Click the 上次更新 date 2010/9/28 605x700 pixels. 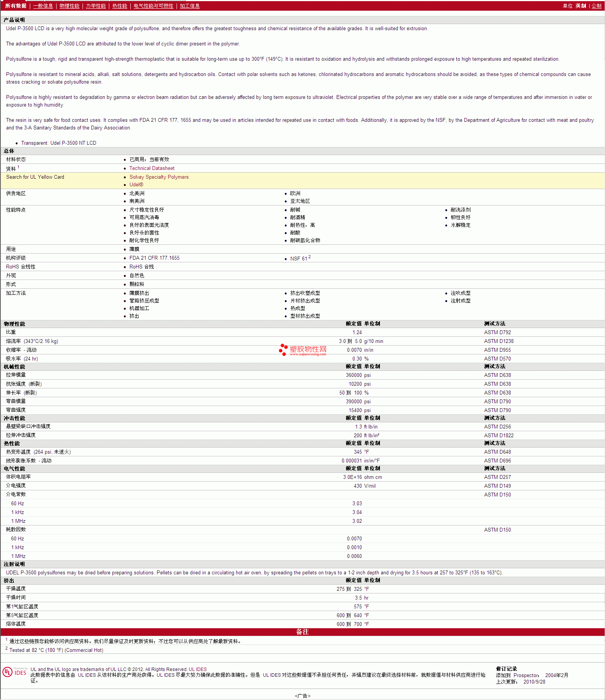(534, 682)
